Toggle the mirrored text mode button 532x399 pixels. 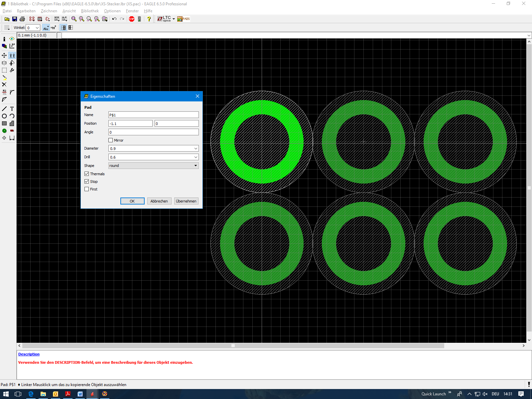53,28
